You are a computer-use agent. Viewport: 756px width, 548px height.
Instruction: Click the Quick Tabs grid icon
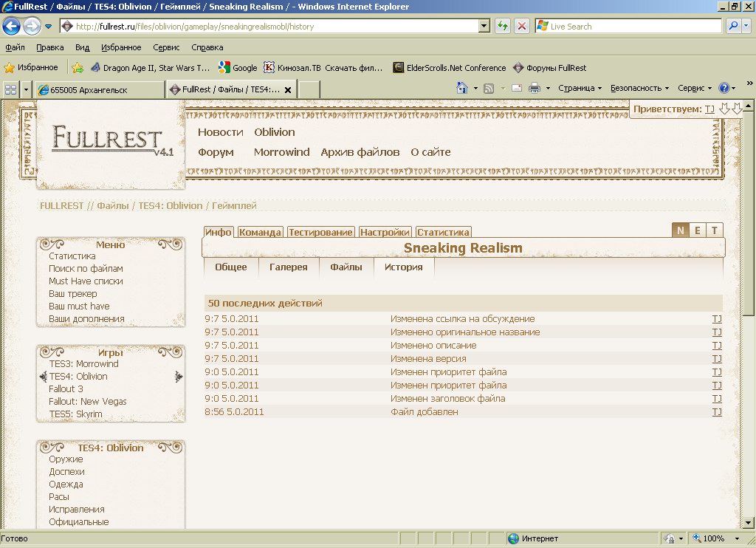click(x=10, y=89)
